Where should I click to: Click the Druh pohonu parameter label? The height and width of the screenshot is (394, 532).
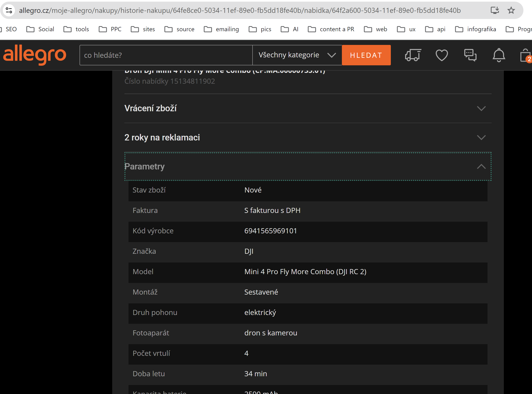(x=155, y=313)
